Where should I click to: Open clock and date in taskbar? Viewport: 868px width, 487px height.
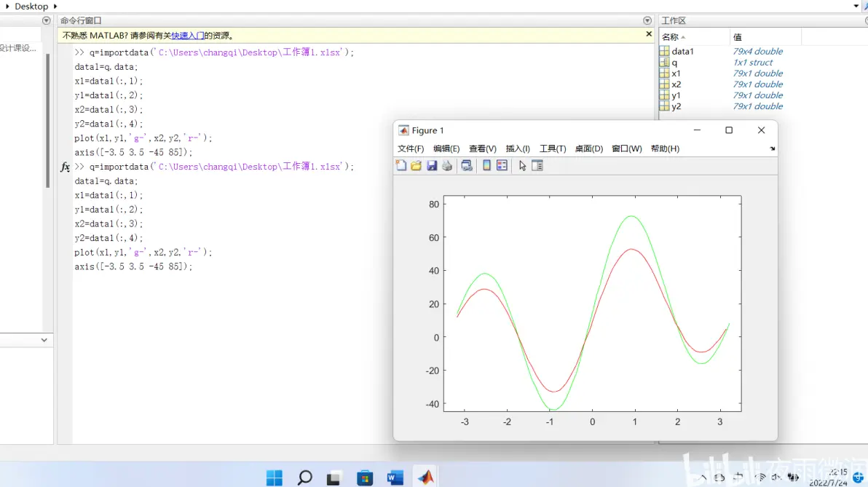coord(828,477)
